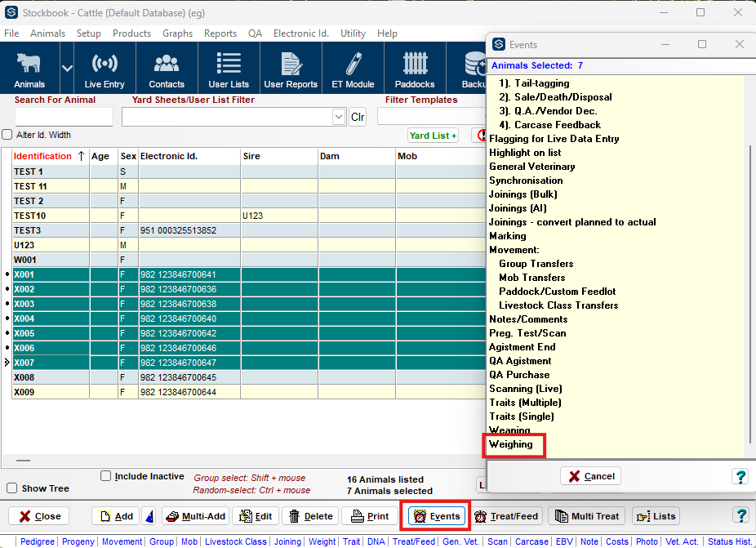Expand the Animals toolbar dropdown arrow
The image size is (756, 548).
67,69
